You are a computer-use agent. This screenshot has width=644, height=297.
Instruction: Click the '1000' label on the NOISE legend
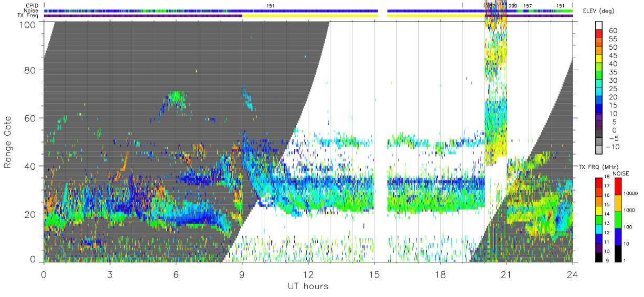click(630, 210)
